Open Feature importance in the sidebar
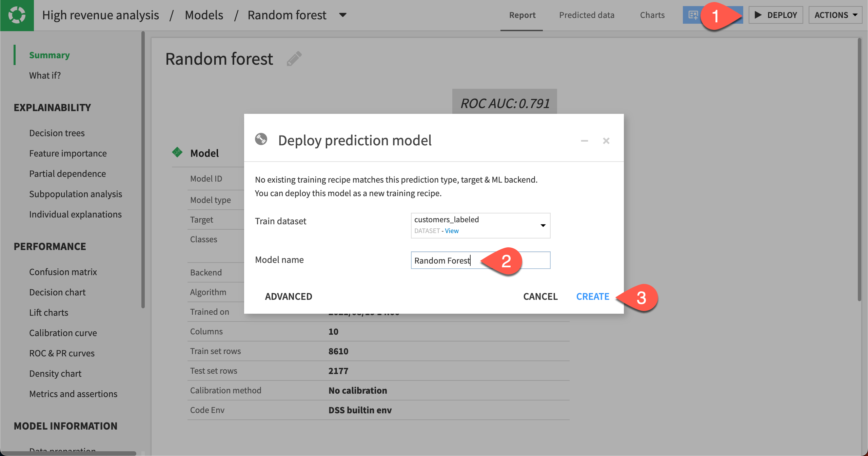Screen dimensions: 868x456 (68, 153)
